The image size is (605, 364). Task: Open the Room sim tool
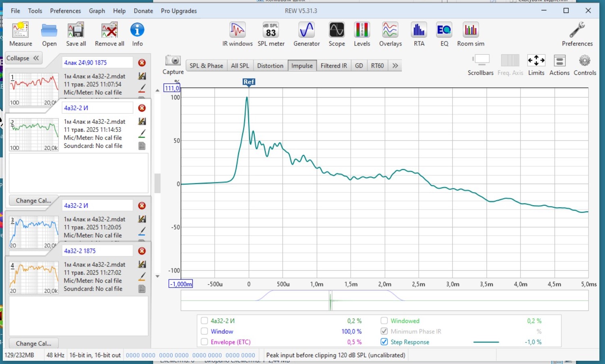click(471, 34)
